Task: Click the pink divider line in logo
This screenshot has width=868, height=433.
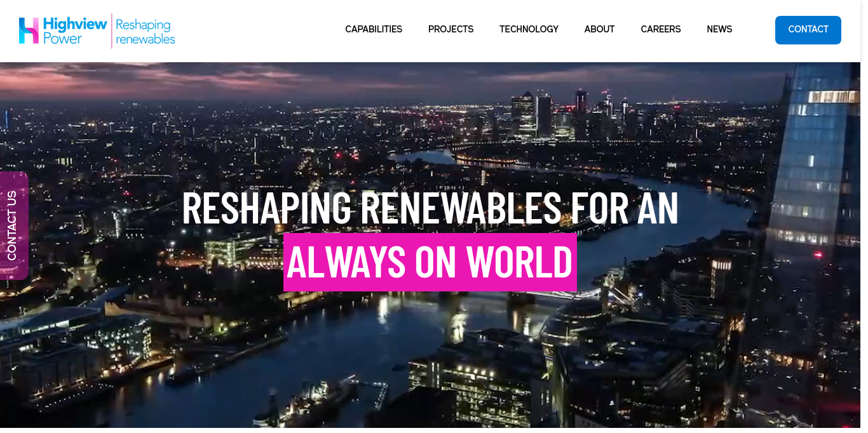Action: coord(112,31)
